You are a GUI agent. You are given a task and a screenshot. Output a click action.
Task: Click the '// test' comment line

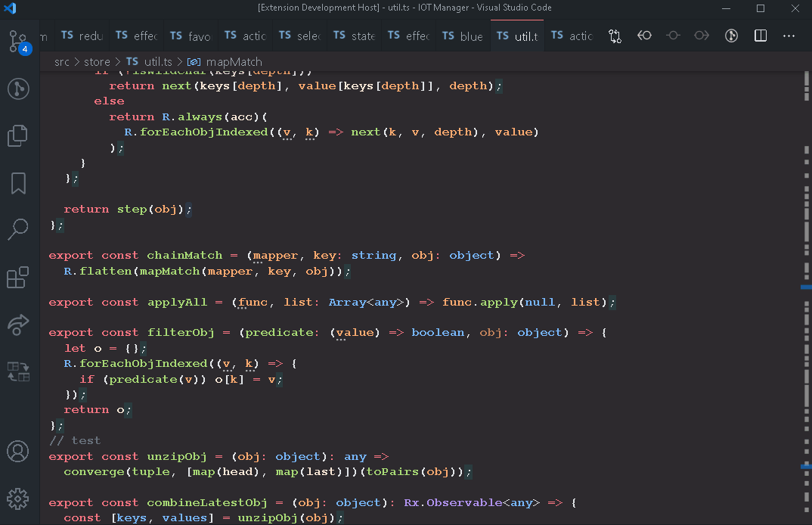75,440
